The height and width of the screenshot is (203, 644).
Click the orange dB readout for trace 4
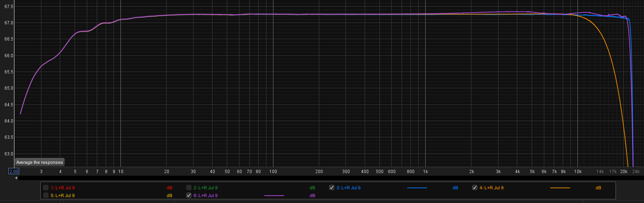[x=598, y=188]
